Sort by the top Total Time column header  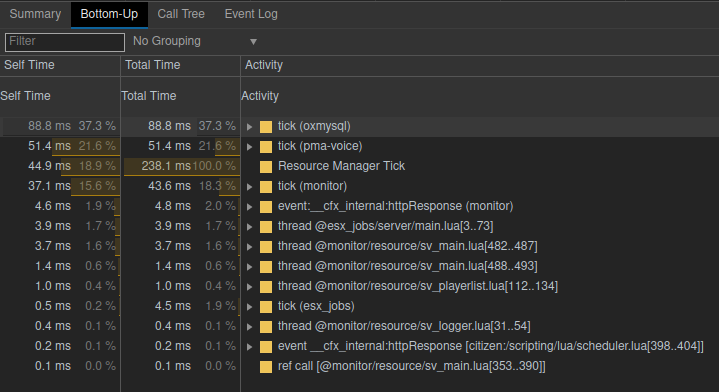180,65
